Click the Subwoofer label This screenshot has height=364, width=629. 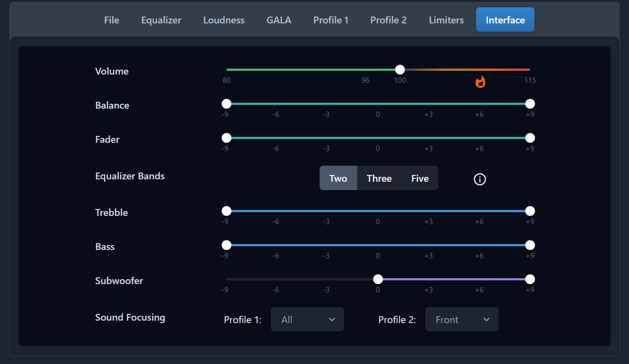coord(119,281)
